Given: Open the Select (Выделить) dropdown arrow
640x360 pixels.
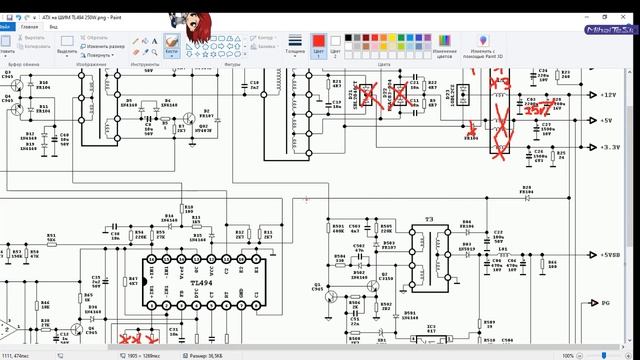Looking at the screenshot, I should [x=67, y=56].
